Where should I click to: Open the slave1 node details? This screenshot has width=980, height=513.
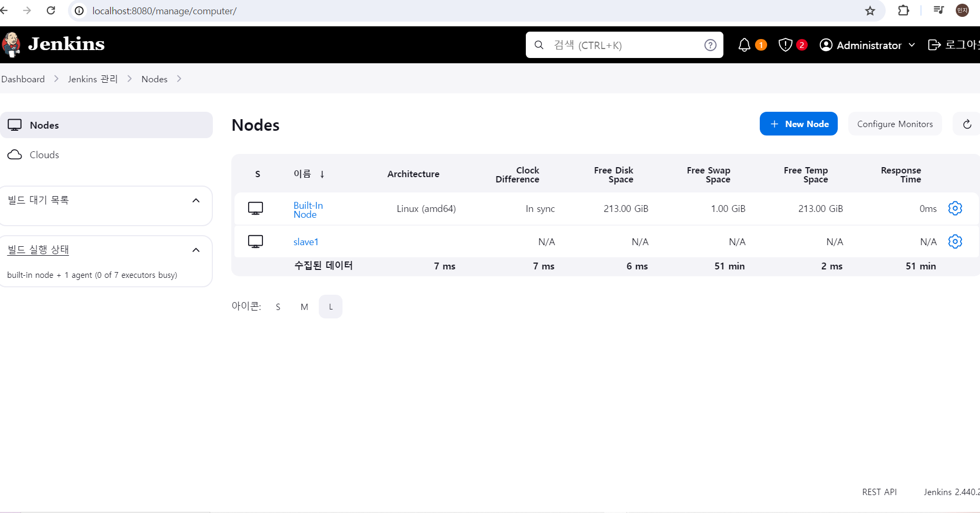tap(306, 241)
